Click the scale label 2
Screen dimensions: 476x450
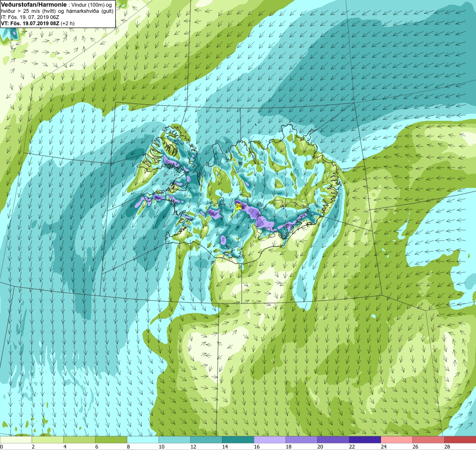[33, 447]
